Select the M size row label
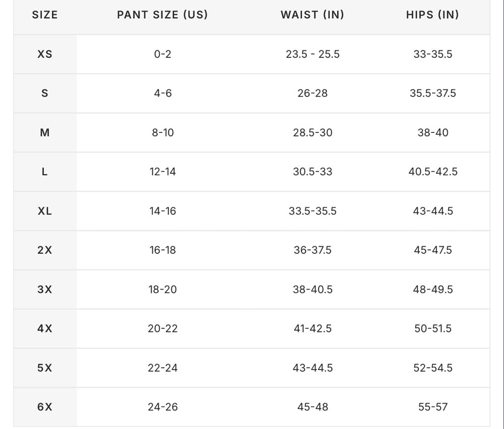 pyautogui.click(x=45, y=132)
